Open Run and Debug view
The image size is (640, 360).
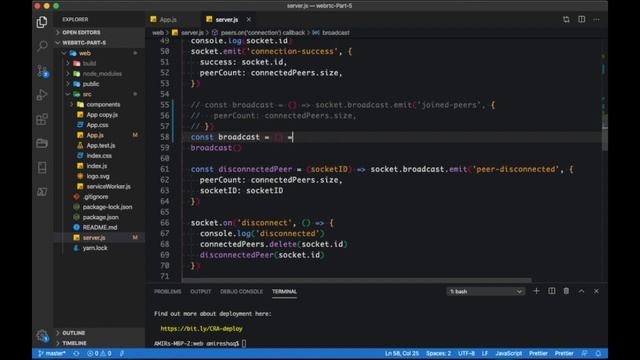pyautogui.click(x=42, y=95)
